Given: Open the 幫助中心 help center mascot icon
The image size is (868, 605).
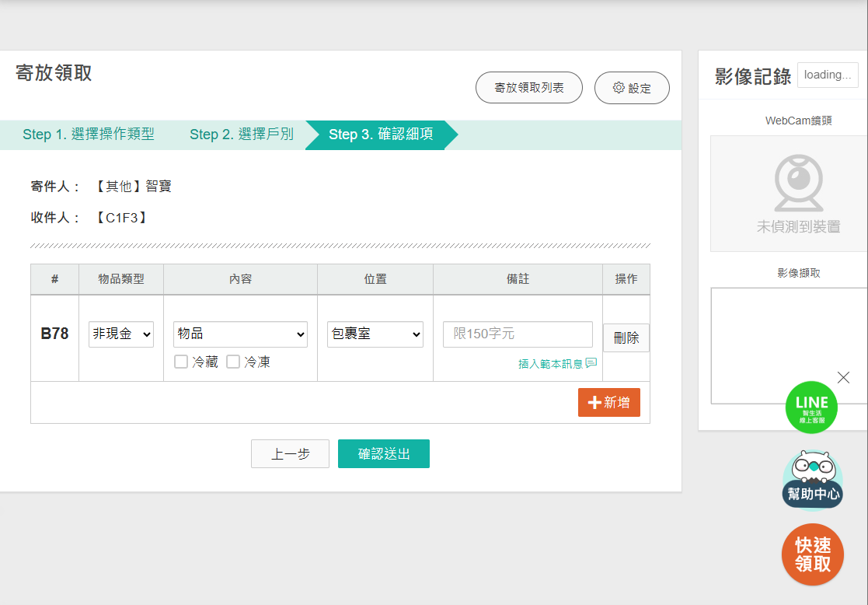Looking at the screenshot, I should (x=812, y=480).
